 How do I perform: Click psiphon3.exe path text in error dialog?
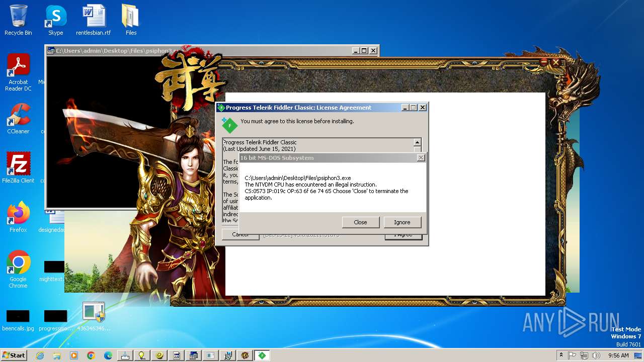coord(298,178)
